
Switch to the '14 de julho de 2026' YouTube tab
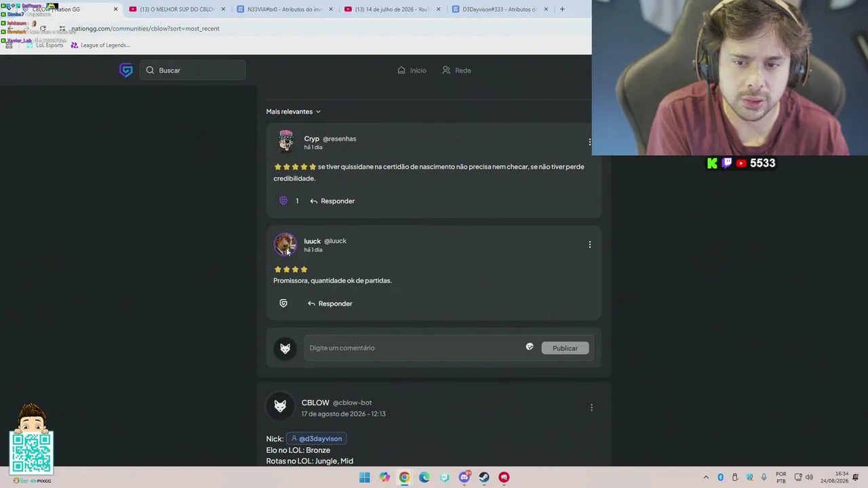click(392, 9)
